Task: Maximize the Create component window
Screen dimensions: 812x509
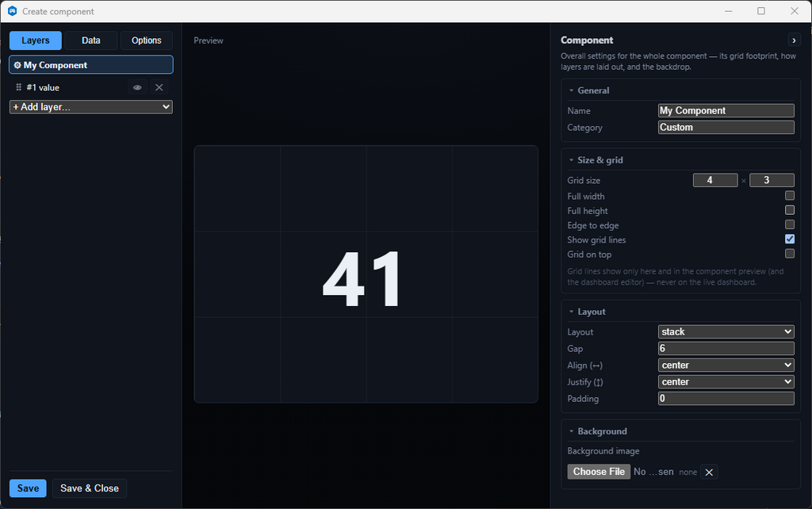Action: click(760, 11)
